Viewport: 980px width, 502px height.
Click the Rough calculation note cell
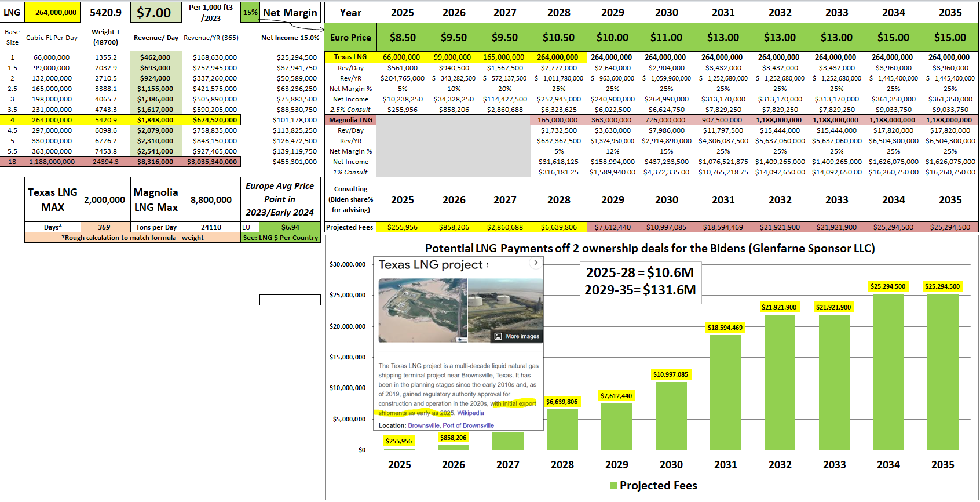(133, 238)
